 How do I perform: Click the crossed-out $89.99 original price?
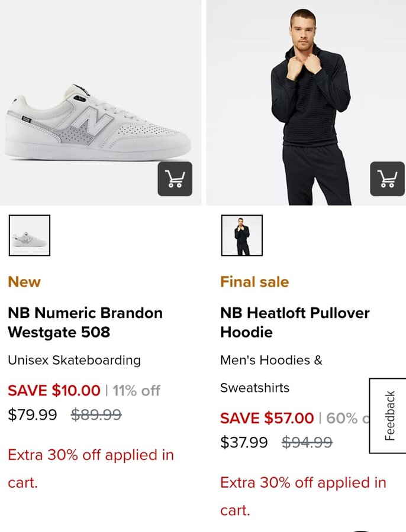96,415
